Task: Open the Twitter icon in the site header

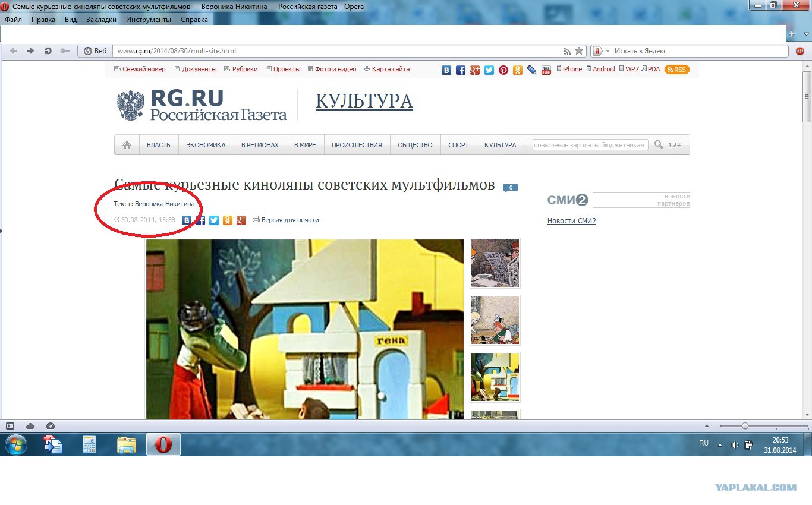Action: [x=489, y=70]
